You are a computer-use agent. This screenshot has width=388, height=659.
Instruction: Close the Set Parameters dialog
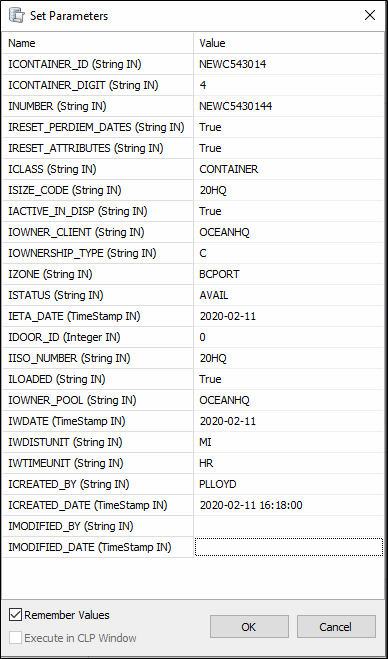click(x=370, y=16)
